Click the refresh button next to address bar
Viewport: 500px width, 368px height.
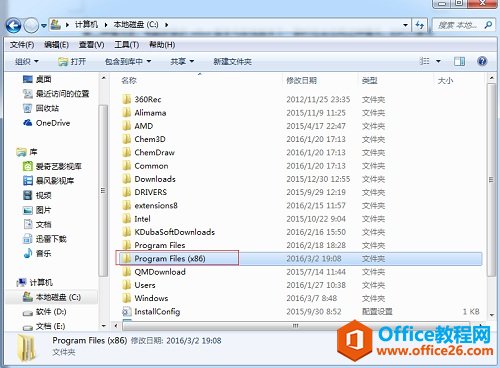(x=420, y=25)
